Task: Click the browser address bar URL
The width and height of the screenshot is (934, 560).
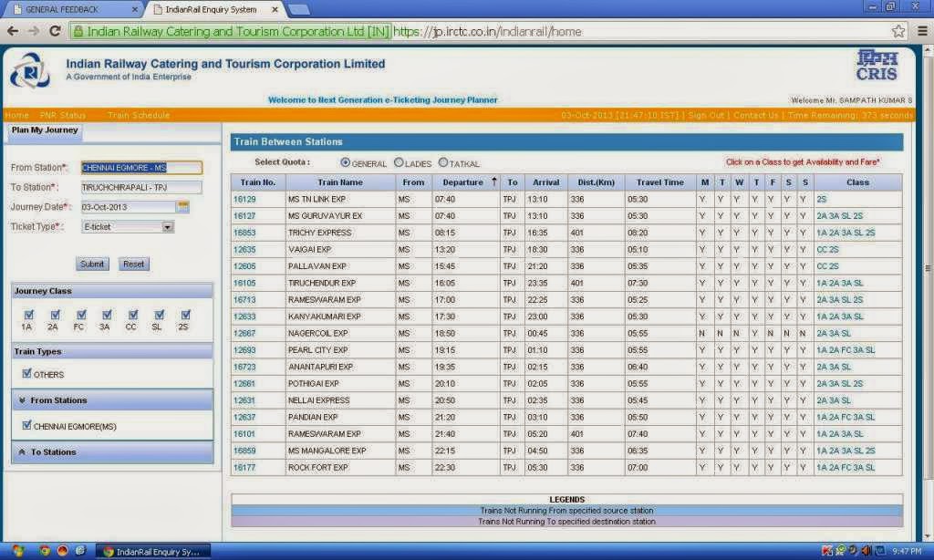Action: 487,31
